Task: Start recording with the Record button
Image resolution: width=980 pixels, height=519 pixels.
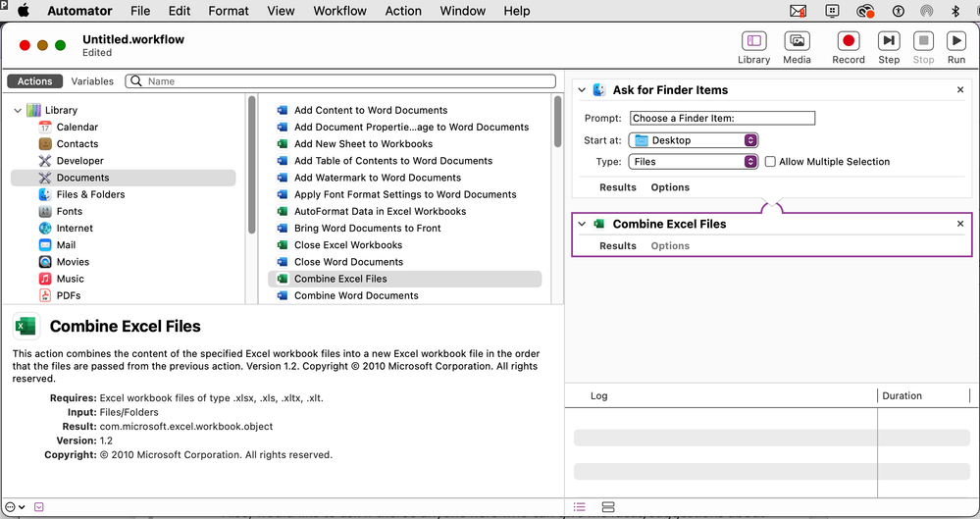Action: click(x=849, y=47)
